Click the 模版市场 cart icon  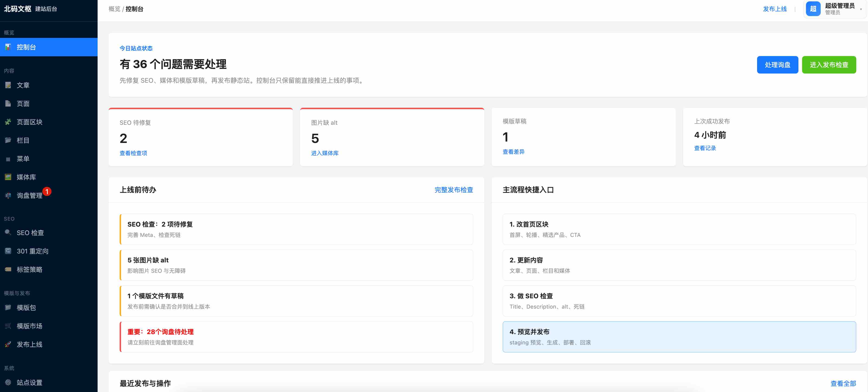tap(8, 326)
